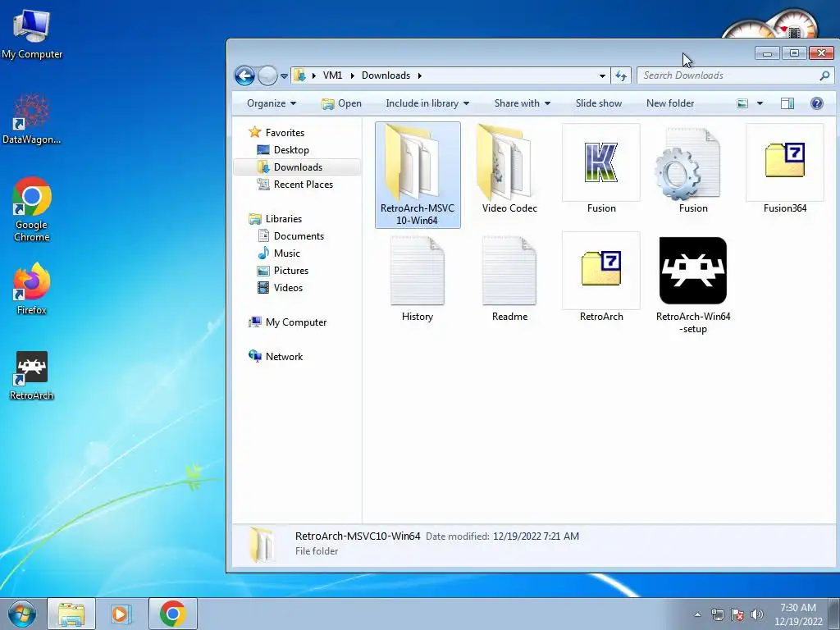Open the Windows Start menu
This screenshot has height=630, width=840.
(x=22, y=614)
